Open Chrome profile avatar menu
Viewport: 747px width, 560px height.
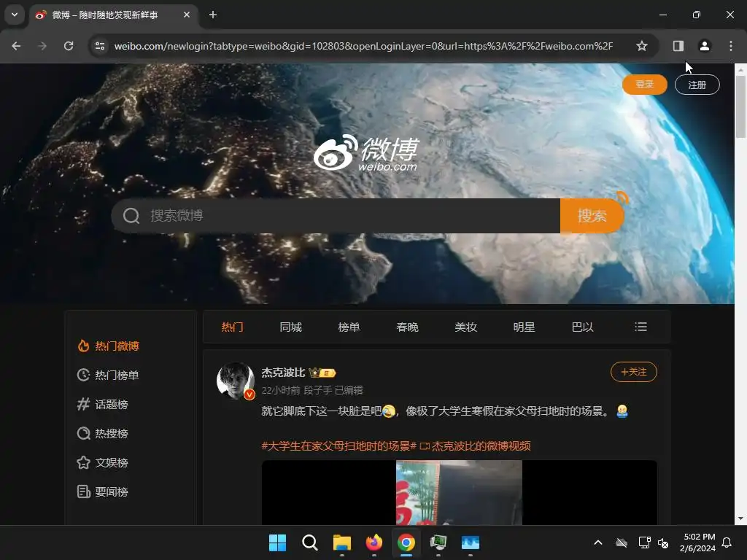704,46
